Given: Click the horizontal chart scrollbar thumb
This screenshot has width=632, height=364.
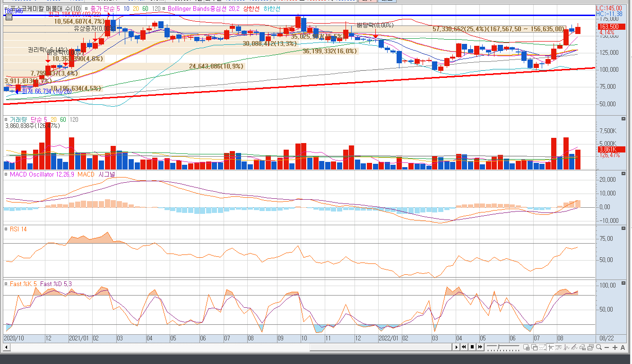Looking at the screenshot, I should click(x=381, y=347).
